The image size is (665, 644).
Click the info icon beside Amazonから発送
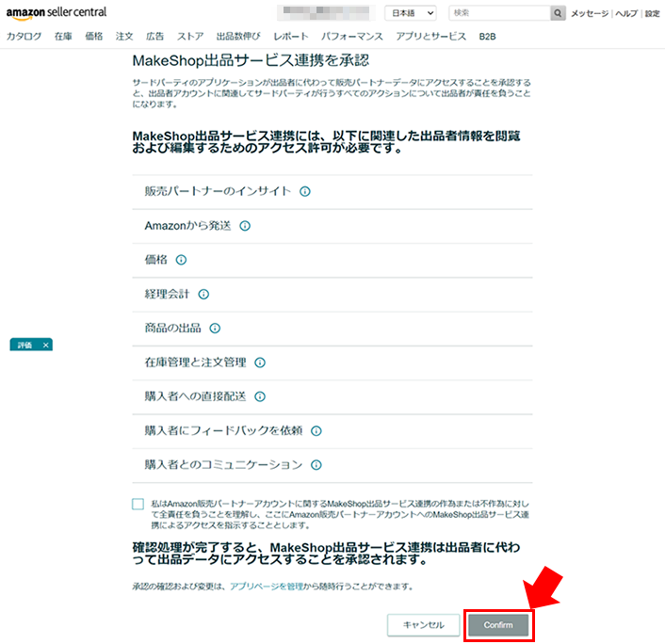(x=245, y=226)
